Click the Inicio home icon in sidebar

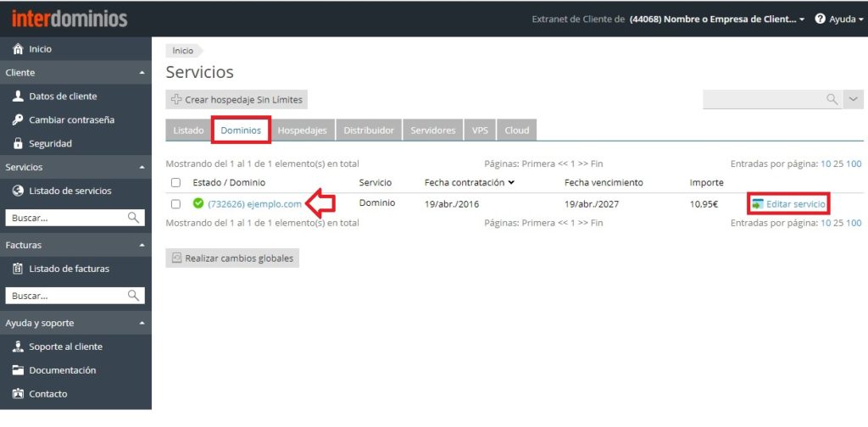pyautogui.click(x=18, y=49)
